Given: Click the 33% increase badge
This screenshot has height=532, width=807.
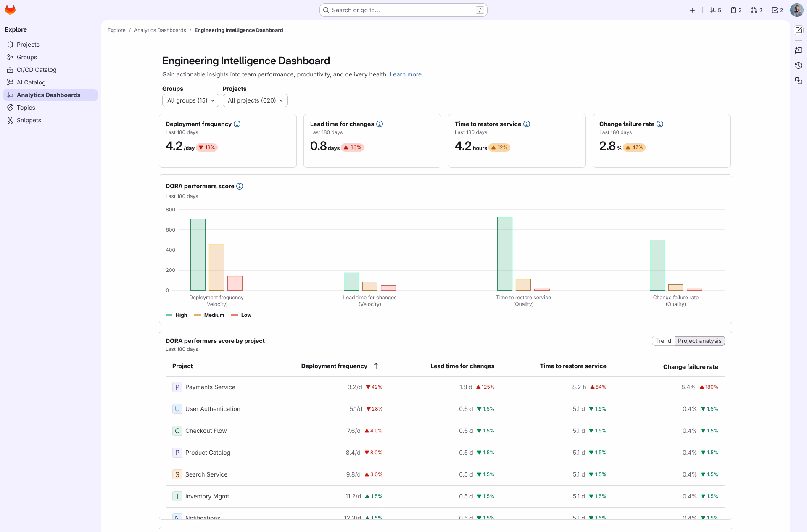Looking at the screenshot, I should [353, 147].
